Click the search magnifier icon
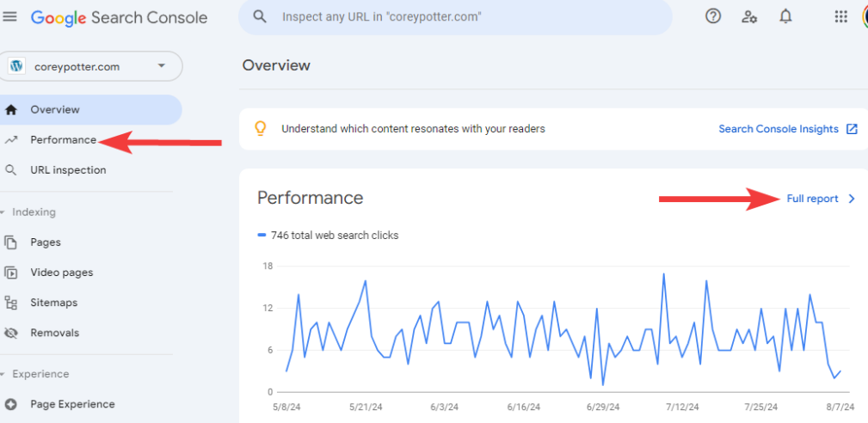 pyautogui.click(x=260, y=16)
